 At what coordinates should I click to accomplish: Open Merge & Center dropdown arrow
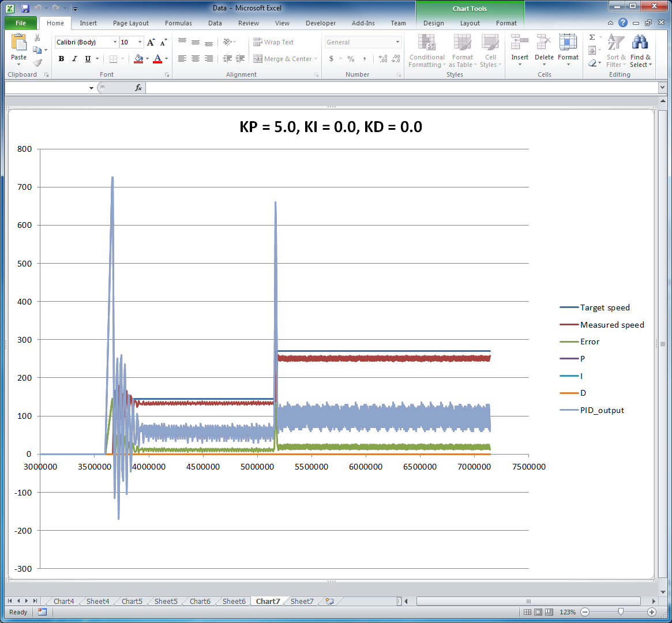316,59
